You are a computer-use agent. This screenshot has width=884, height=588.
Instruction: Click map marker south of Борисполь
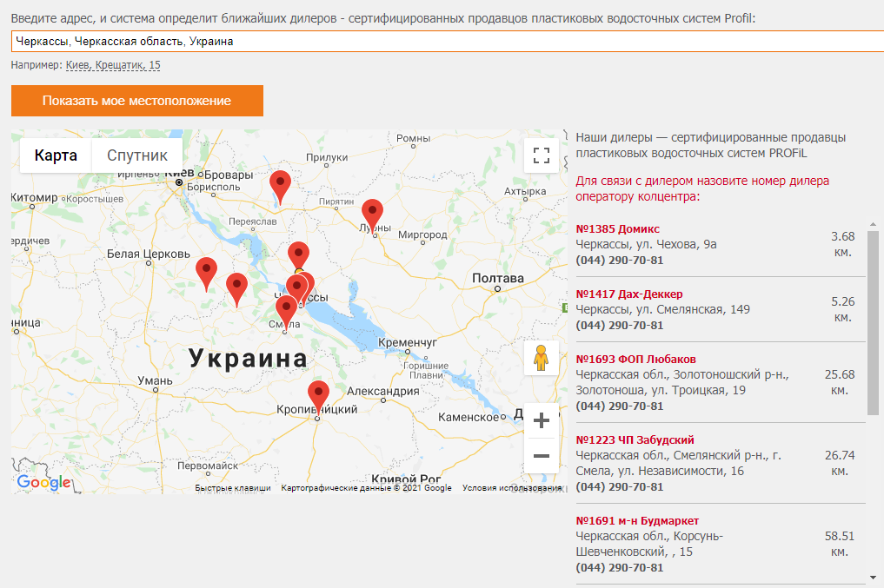(280, 187)
